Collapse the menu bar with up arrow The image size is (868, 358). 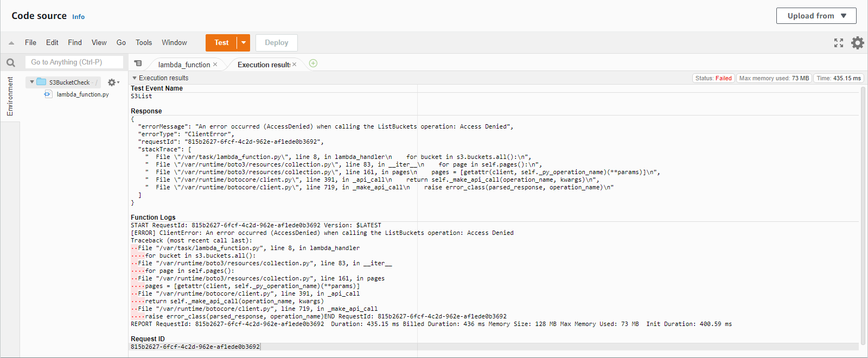coord(11,43)
